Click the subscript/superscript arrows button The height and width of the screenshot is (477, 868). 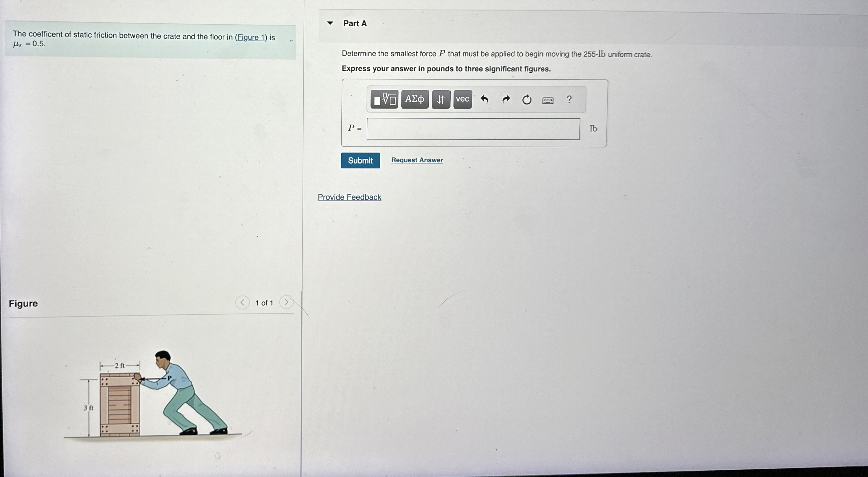[x=441, y=100]
